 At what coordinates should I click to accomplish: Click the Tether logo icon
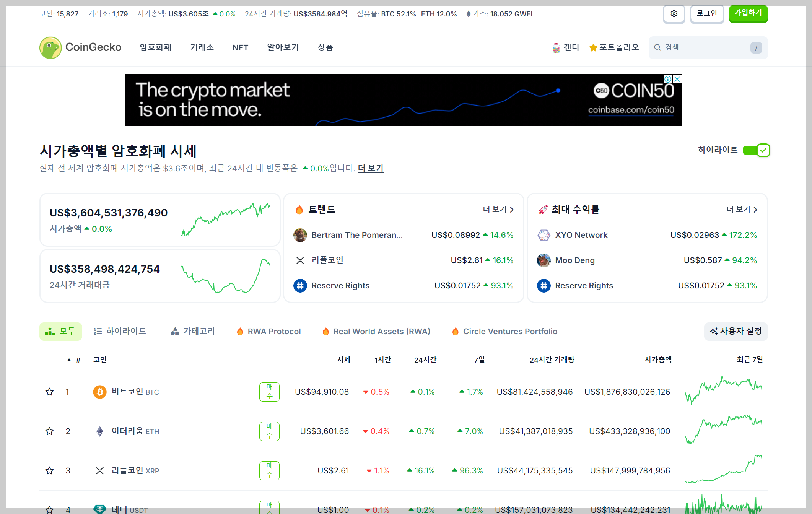(100, 509)
